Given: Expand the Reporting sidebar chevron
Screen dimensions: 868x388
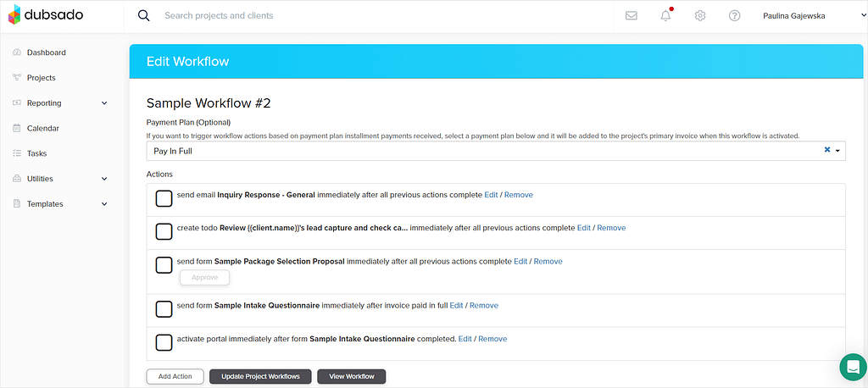Looking at the screenshot, I should coord(104,103).
